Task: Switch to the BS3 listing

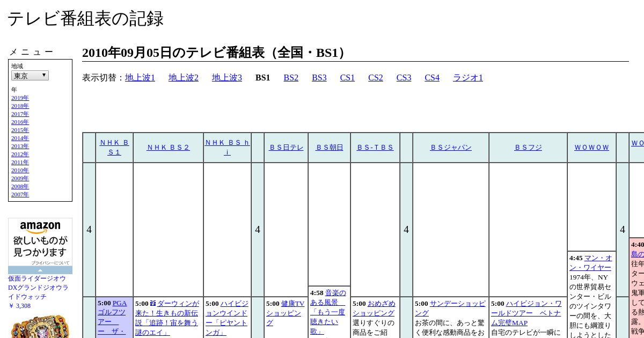Action: (x=319, y=78)
